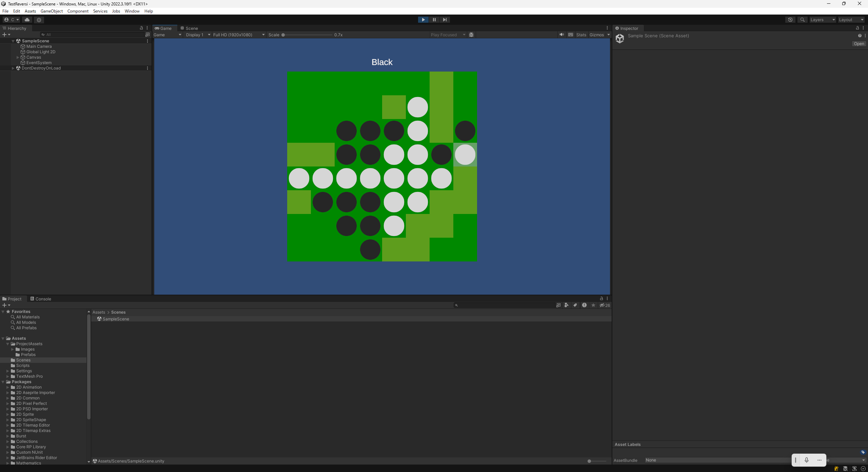Click the Step frame button
Screen dimensions: 868x472
click(x=445, y=20)
